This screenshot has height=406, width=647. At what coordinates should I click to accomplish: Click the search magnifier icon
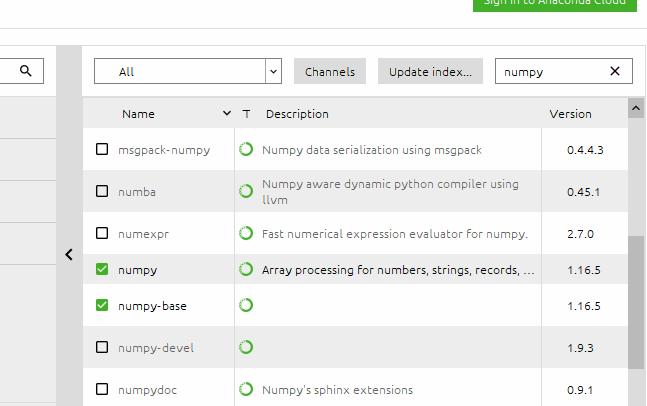(x=26, y=71)
